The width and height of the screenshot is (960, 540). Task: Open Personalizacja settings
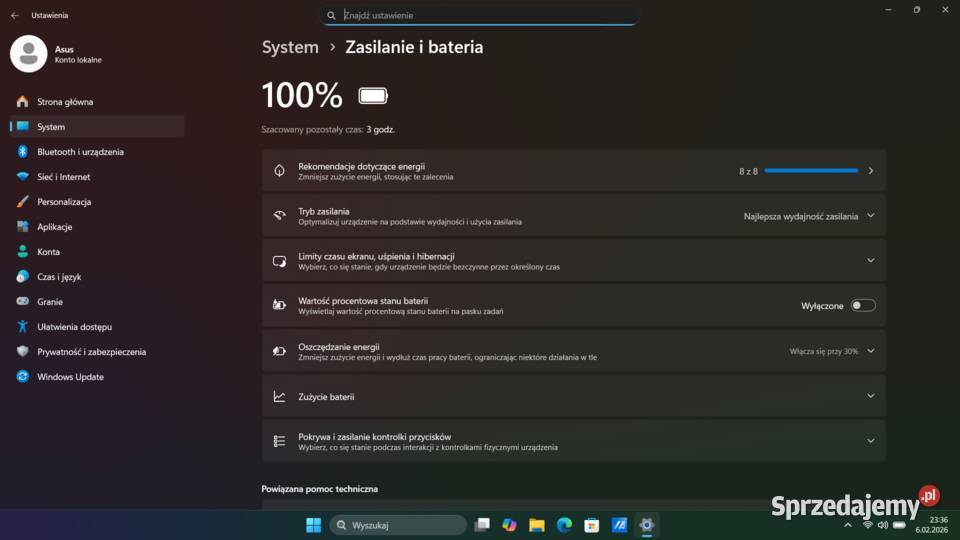(97, 202)
